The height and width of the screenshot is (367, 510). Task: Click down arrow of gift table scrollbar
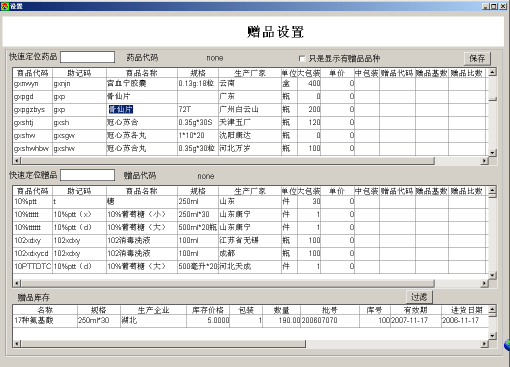click(493, 275)
